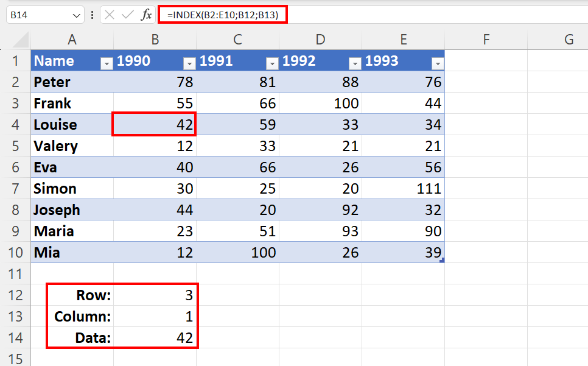The image size is (588, 366).
Task: Select row 14 header
Action: tap(15, 337)
